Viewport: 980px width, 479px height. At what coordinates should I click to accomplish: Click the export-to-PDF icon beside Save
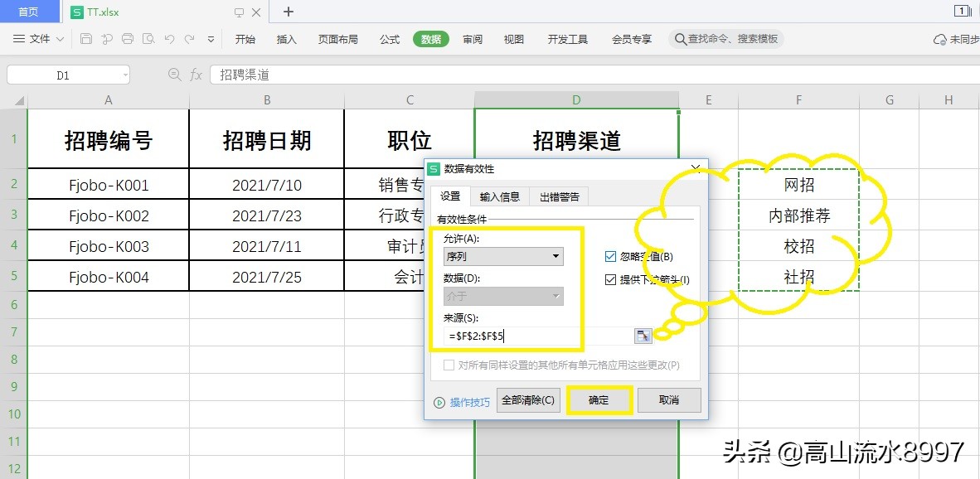(x=107, y=39)
